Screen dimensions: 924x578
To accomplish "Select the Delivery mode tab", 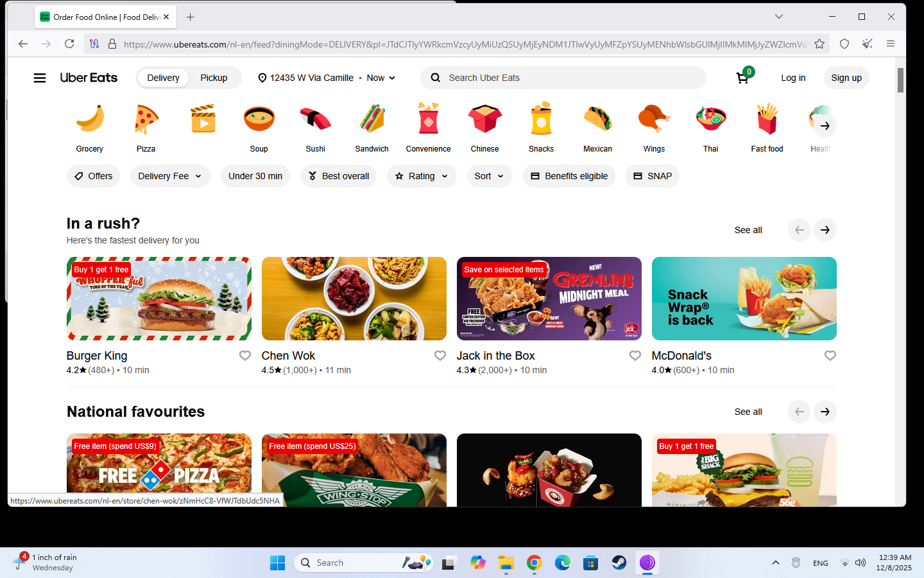I will (x=163, y=78).
